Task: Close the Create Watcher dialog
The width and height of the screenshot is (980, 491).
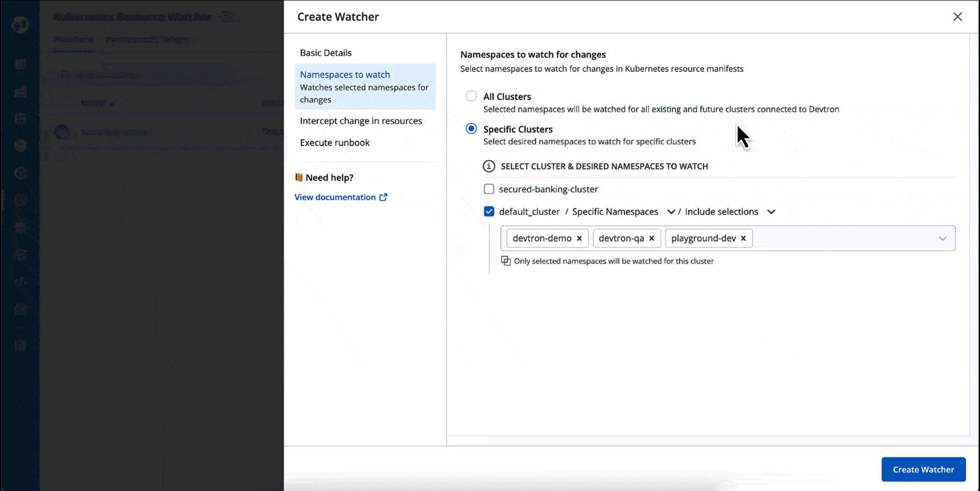Action: coord(958,17)
